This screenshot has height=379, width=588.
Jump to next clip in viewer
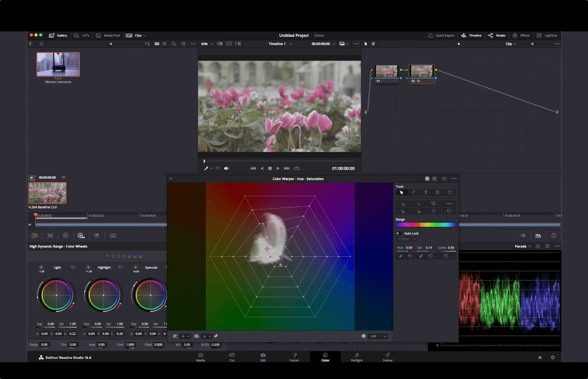287,168
